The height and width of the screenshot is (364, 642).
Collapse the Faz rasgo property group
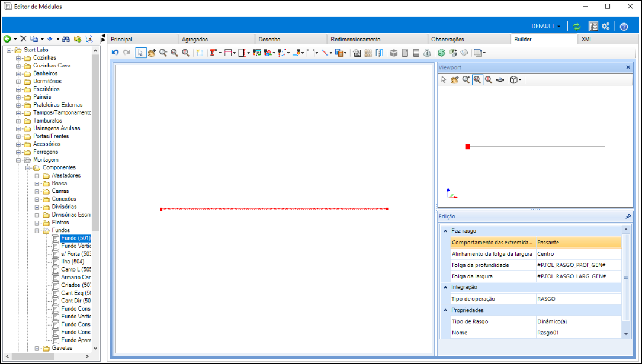[445, 231]
